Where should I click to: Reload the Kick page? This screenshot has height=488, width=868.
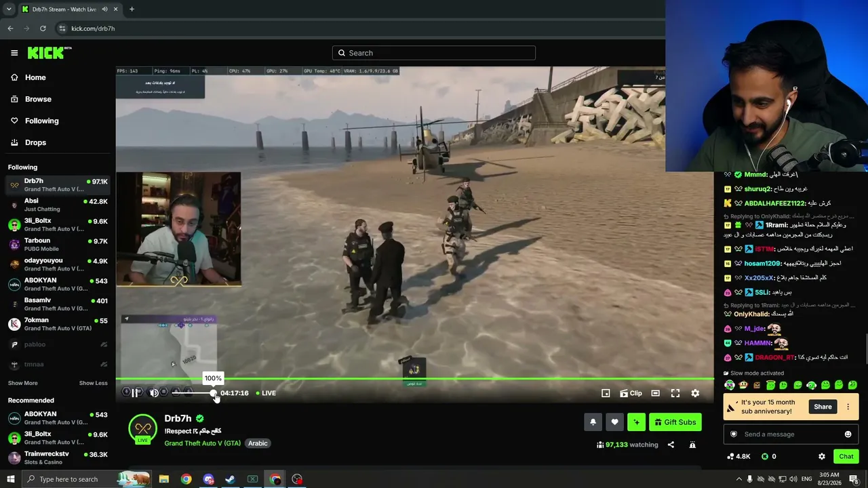coord(43,28)
